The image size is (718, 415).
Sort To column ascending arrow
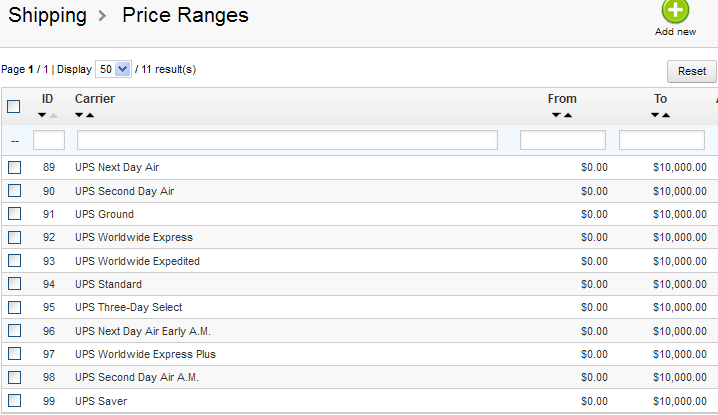point(666,115)
